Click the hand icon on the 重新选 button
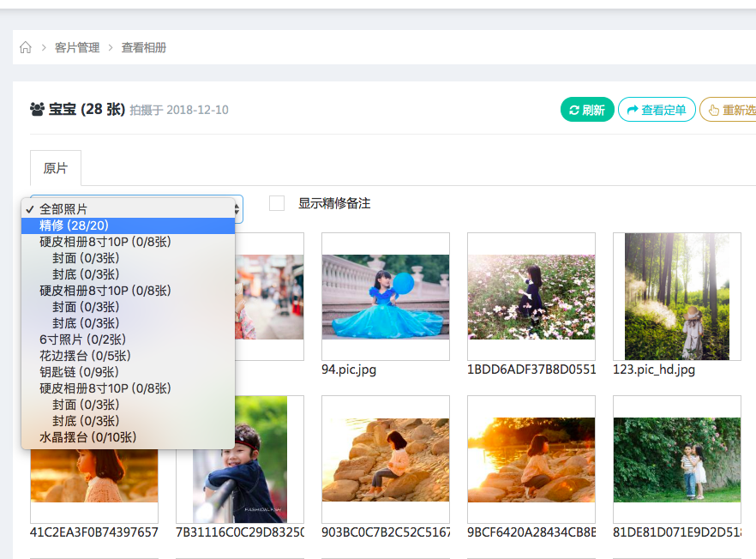 coord(712,109)
